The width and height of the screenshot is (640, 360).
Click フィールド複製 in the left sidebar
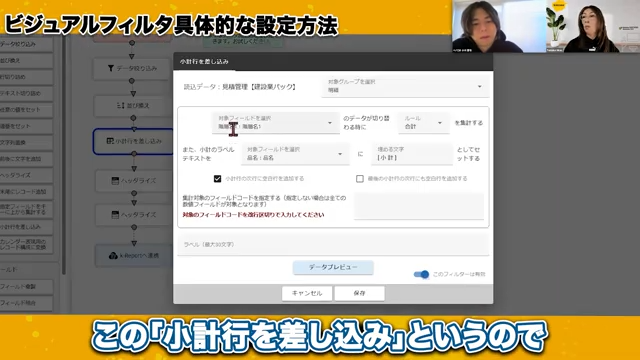[x=25, y=287]
